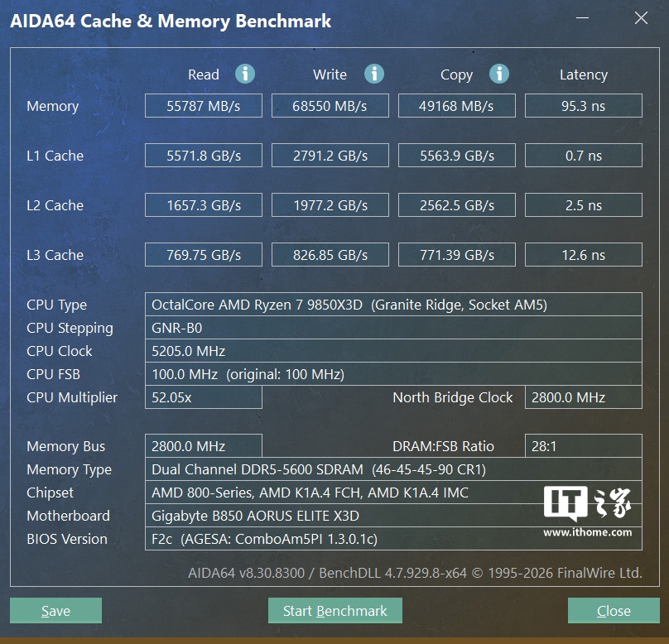
Task: Click the Read info icon
Action: [245, 74]
